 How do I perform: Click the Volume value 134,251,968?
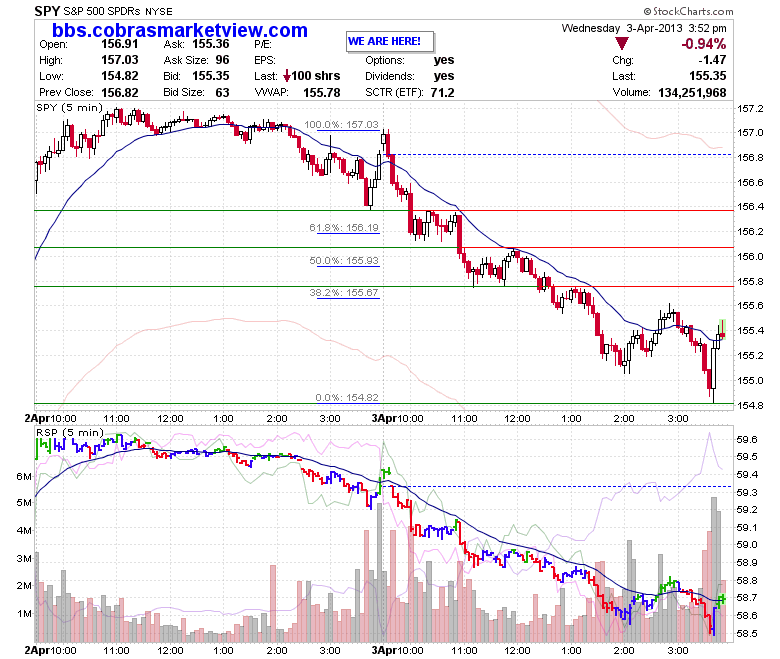[x=692, y=93]
